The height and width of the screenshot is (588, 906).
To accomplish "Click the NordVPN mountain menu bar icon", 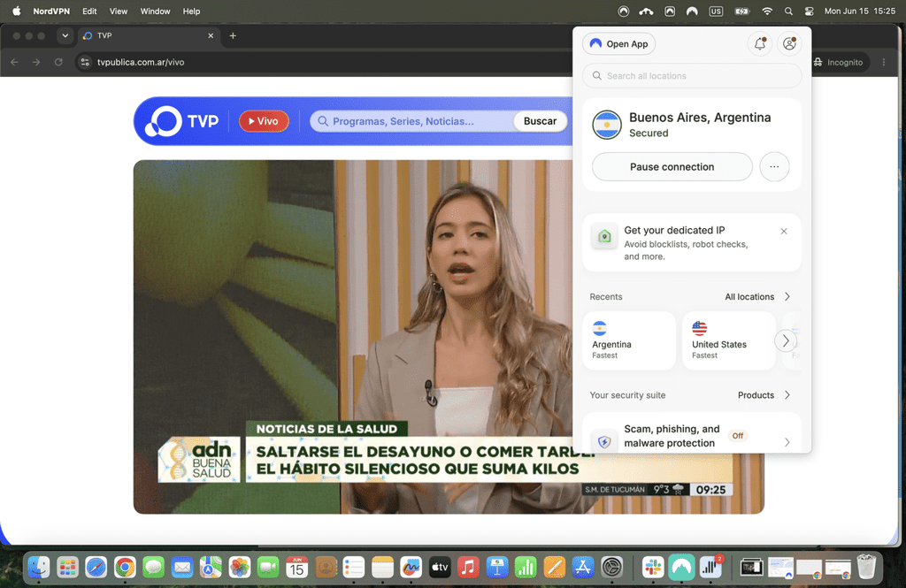I will click(692, 11).
